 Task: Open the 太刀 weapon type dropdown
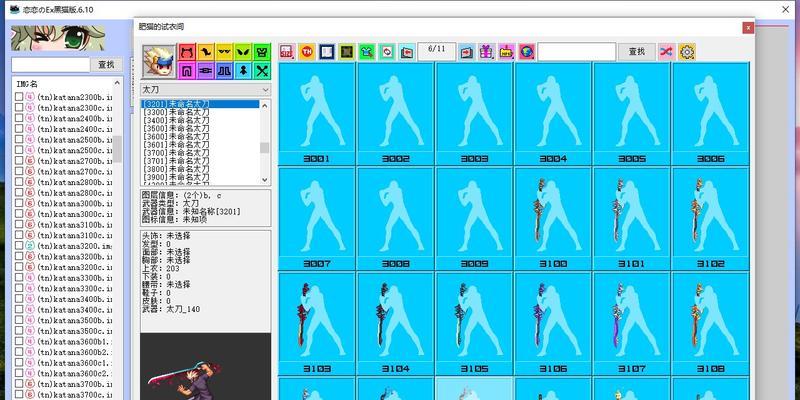[x=206, y=90]
